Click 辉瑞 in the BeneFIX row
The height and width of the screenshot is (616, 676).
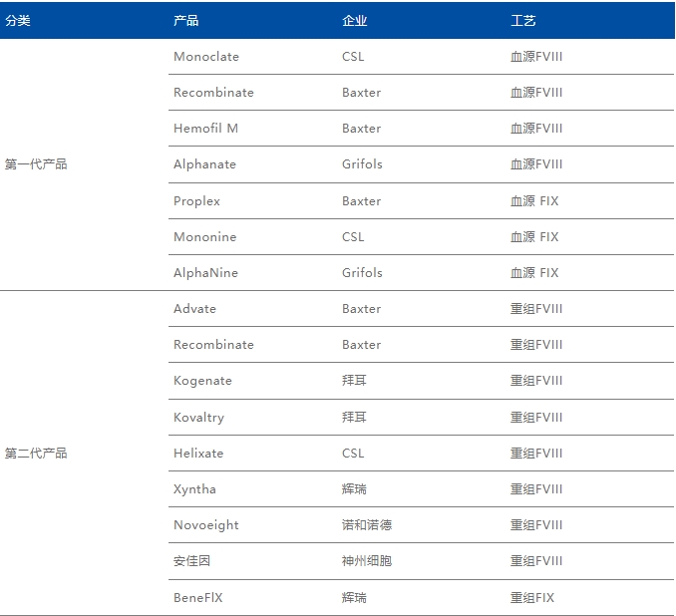(354, 597)
